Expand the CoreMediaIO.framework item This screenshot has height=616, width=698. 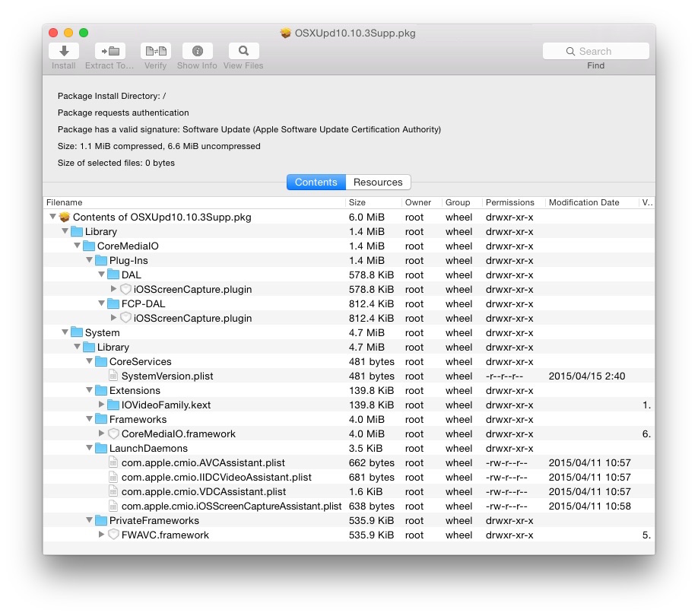coord(101,433)
